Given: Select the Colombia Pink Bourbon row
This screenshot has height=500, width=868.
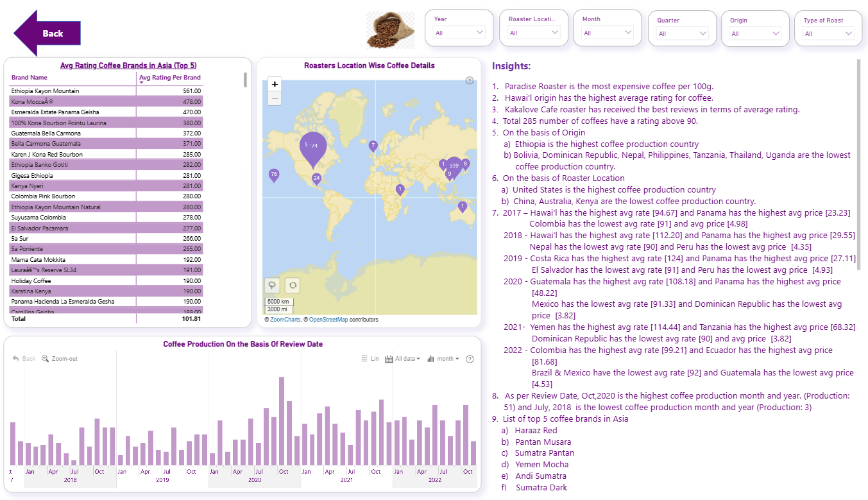Looking at the screenshot, I should pyautogui.click(x=106, y=196).
